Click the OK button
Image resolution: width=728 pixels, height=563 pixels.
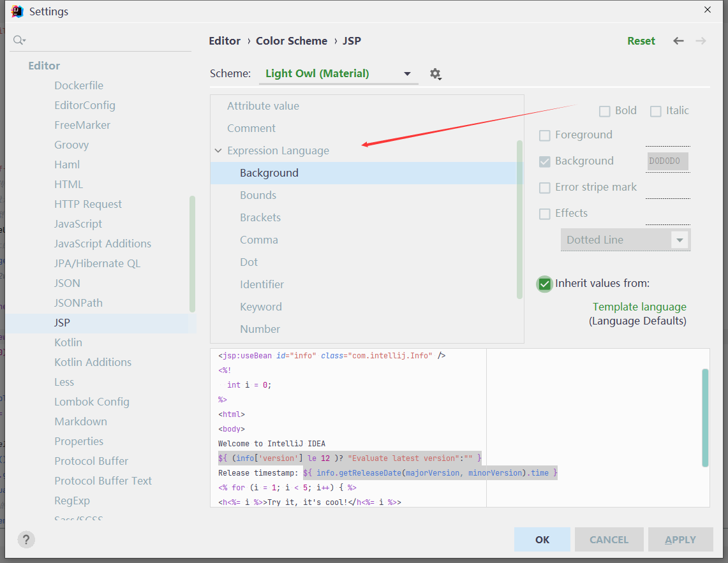pos(542,539)
